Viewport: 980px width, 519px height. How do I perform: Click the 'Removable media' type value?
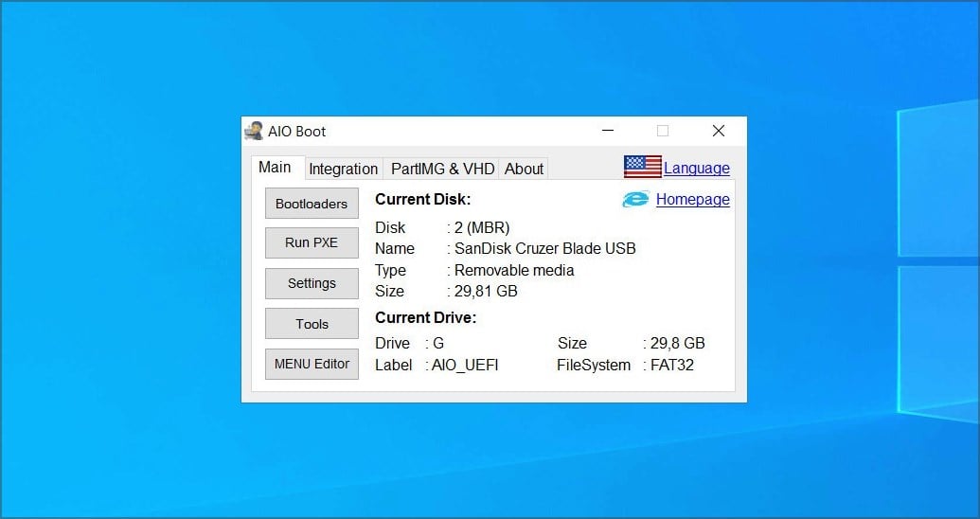click(x=514, y=270)
